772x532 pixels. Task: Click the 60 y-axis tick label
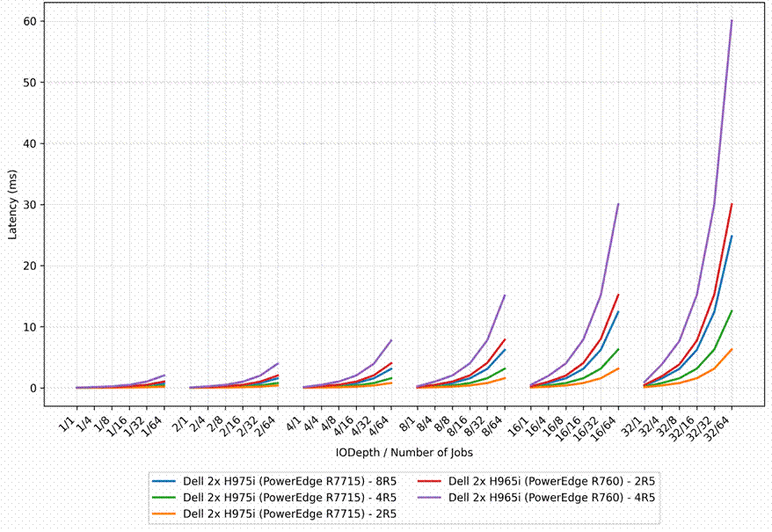(30, 22)
